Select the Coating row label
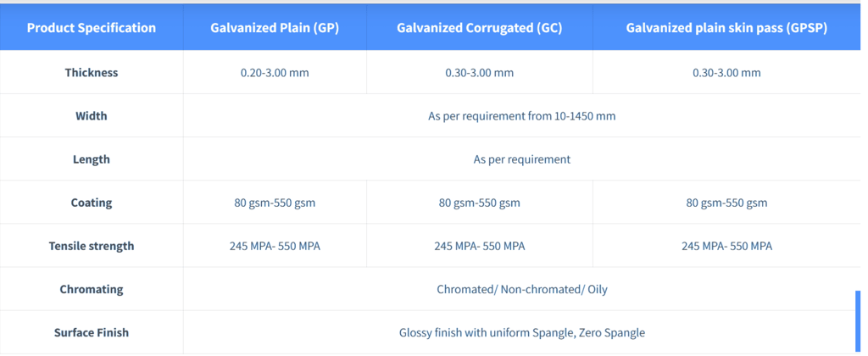868x356 pixels. 92,203
